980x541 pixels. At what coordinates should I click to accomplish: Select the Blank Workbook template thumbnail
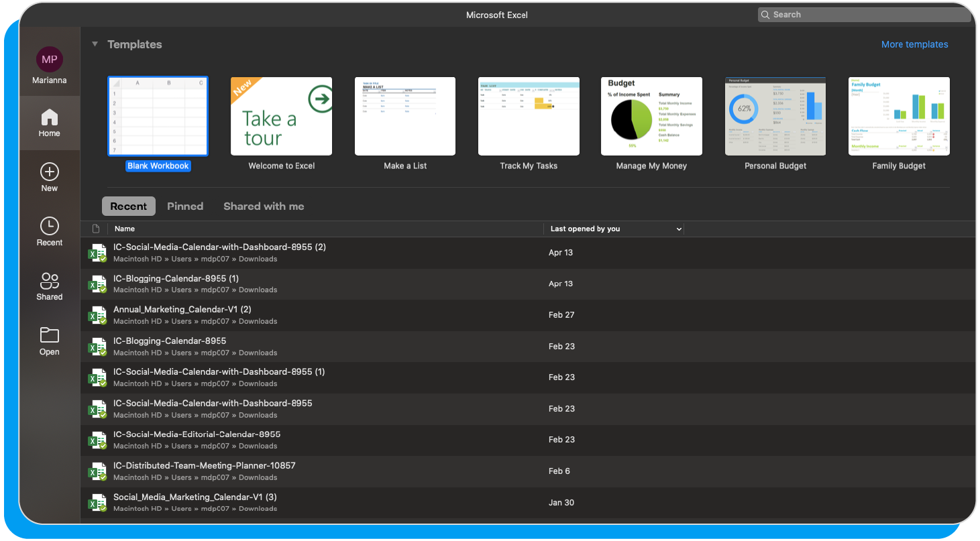click(x=158, y=116)
